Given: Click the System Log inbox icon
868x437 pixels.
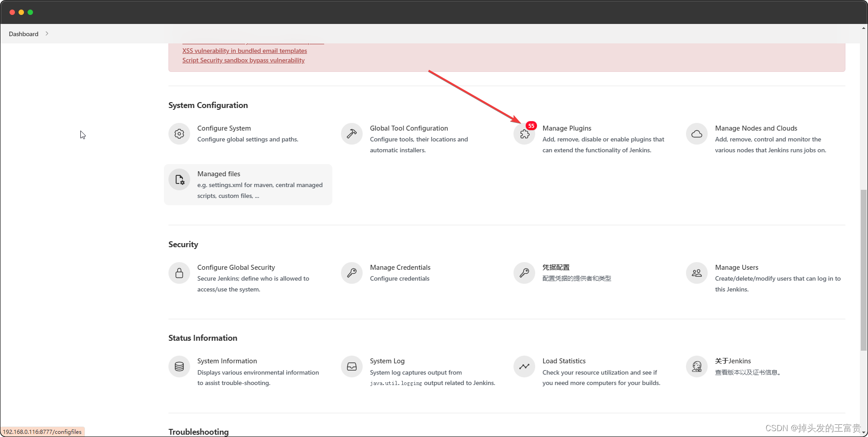Looking at the screenshot, I should (352, 367).
